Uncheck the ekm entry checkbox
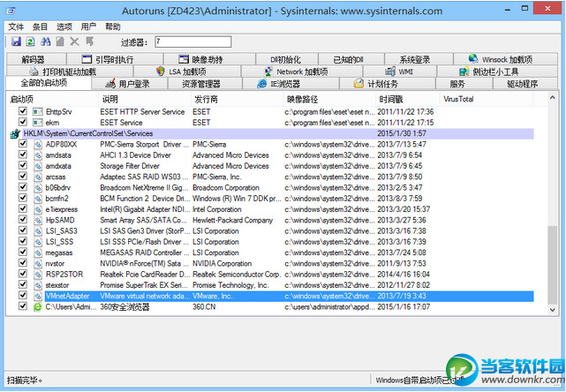 tap(23, 122)
